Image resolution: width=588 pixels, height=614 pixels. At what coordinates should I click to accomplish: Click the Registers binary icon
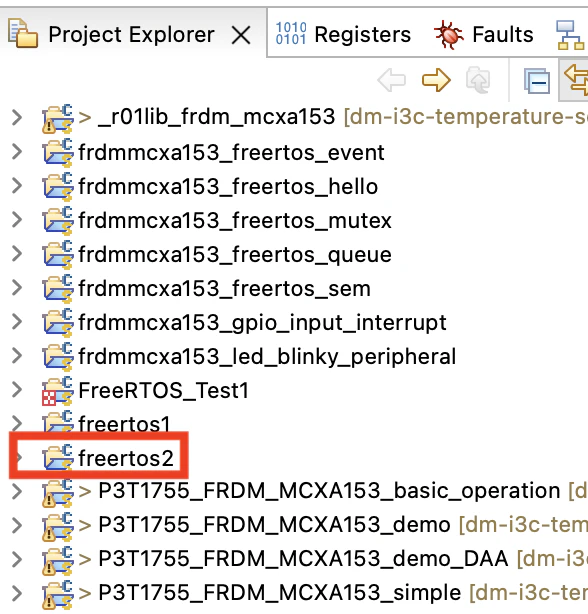(x=291, y=34)
